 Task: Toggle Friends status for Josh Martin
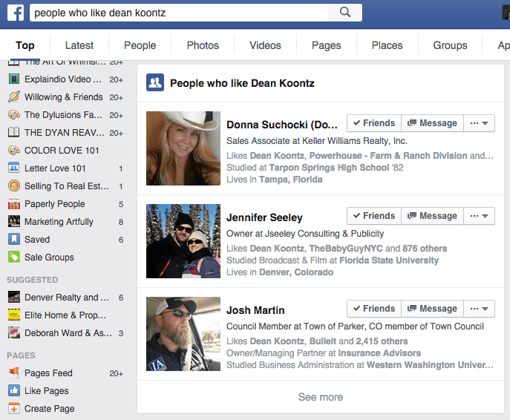[374, 309]
